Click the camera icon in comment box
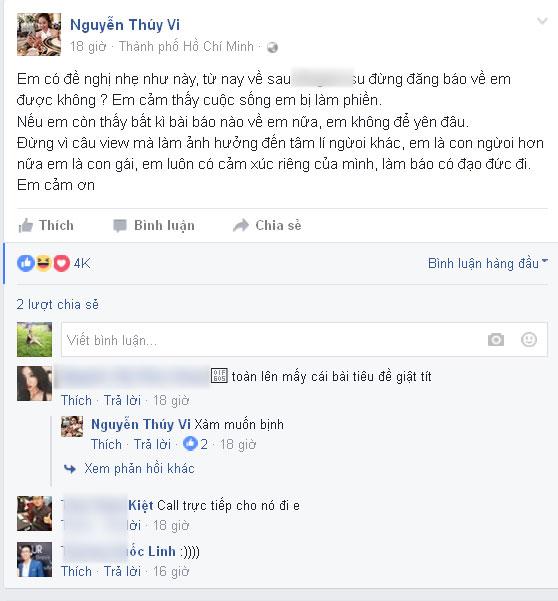 496,340
